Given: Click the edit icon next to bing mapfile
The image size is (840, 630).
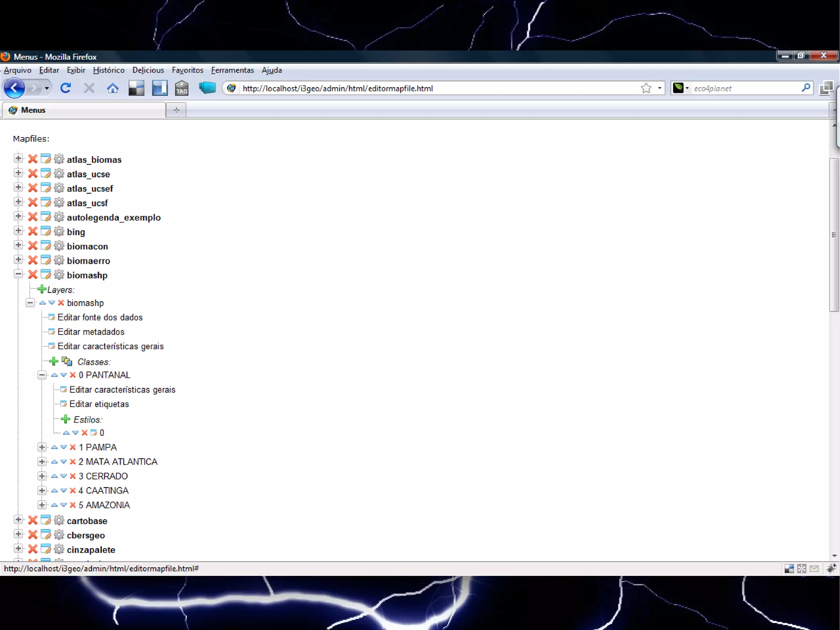Looking at the screenshot, I should [x=46, y=231].
